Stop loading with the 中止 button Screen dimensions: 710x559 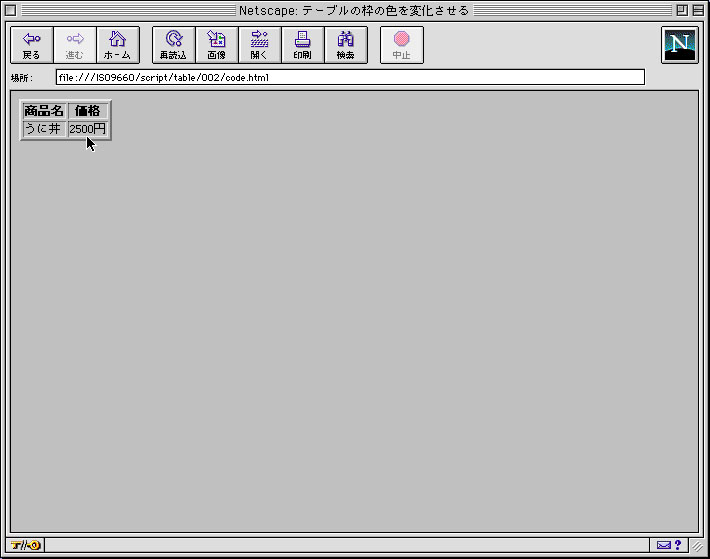[402, 45]
